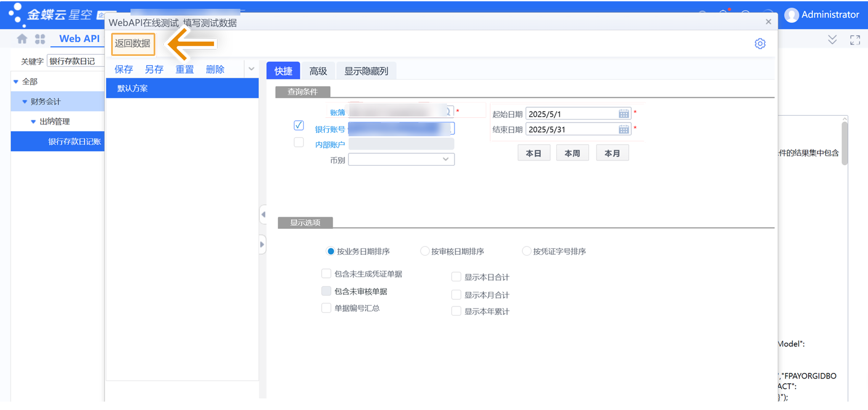Open the calendar picker for 起始日期
The height and width of the screenshot is (410, 868).
pyautogui.click(x=624, y=113)
